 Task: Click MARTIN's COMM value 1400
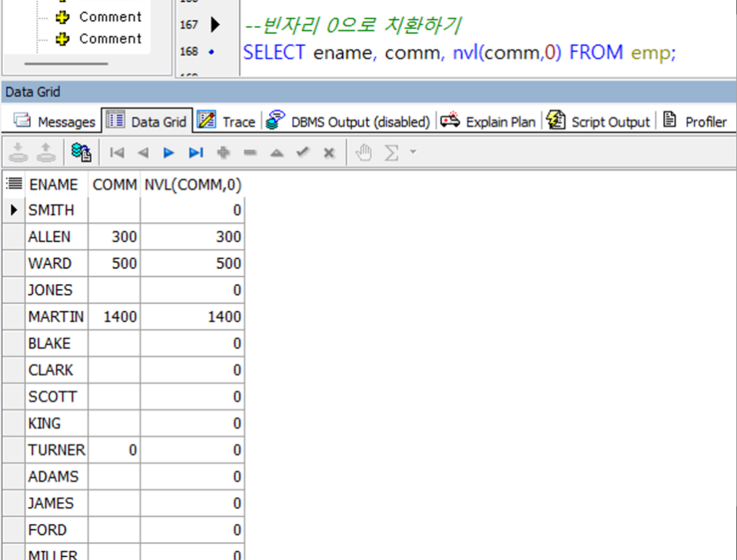pos(115,316)
